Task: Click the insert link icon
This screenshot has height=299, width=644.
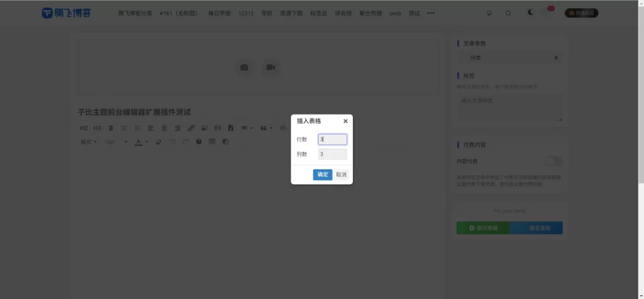Action: pyautogui.click(x=191, y=128)
